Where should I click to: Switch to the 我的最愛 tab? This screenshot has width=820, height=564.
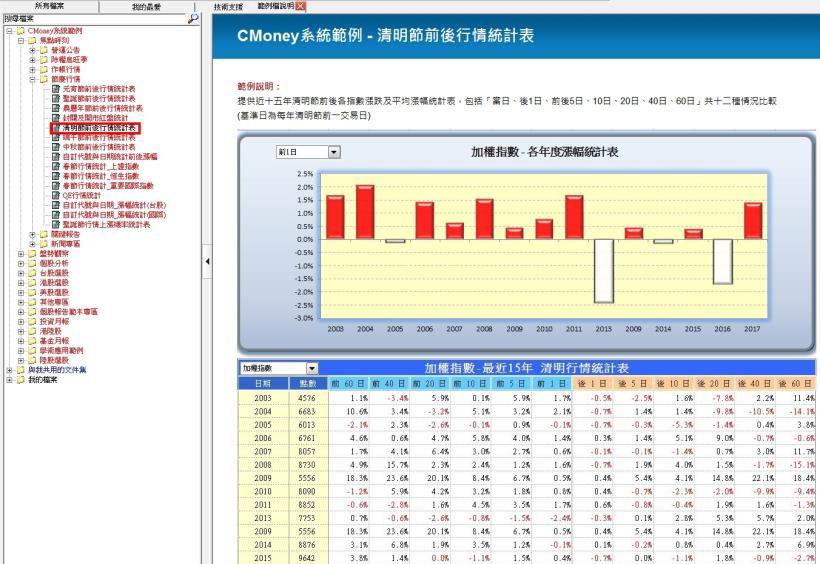146,6
